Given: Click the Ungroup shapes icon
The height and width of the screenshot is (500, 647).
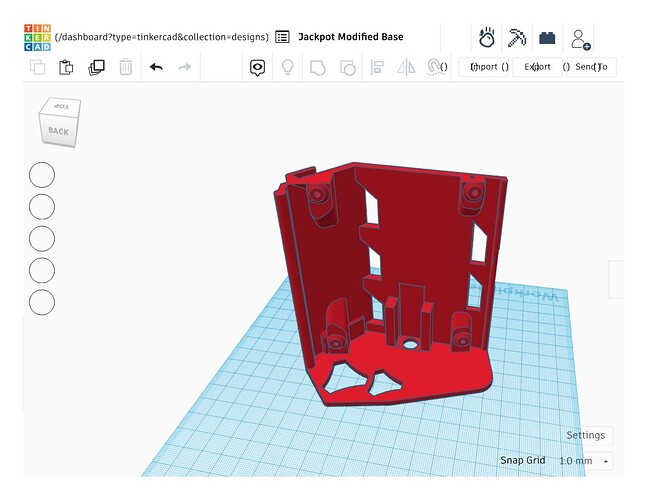Looking at the screenshot, I should 347,67.
